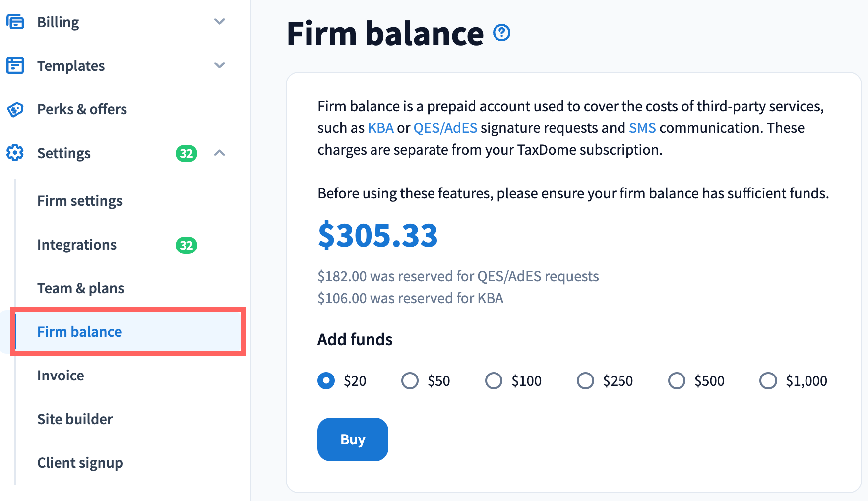Select the $1,000 funding amount
This screenshot has height=501, width=868.
pos(768,381)
